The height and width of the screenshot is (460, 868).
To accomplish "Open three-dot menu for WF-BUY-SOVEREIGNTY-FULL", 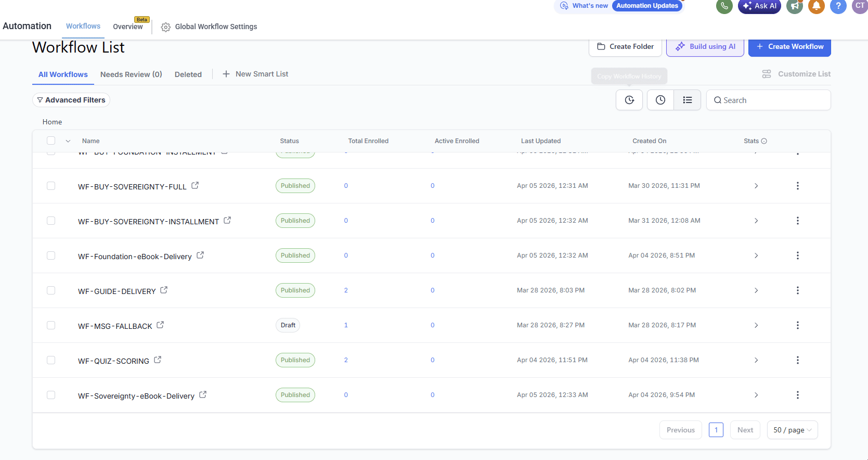I will tap(797, 186).
